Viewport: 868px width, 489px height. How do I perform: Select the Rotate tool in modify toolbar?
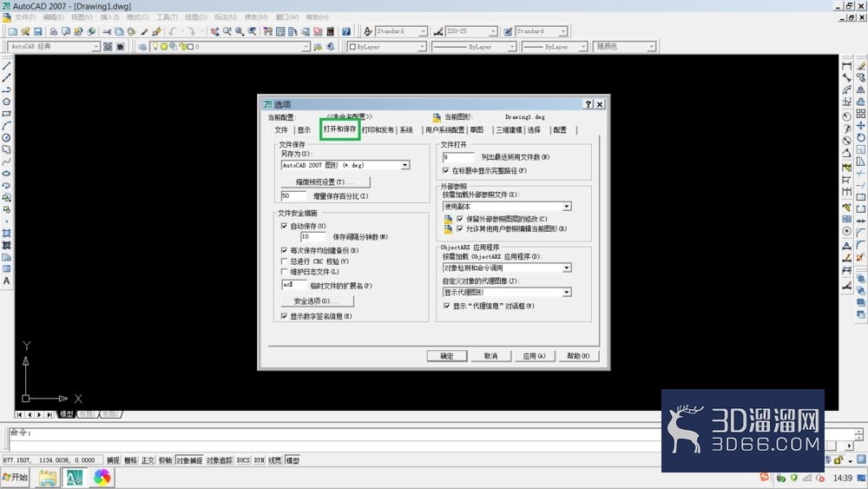[x=861, y=137]
